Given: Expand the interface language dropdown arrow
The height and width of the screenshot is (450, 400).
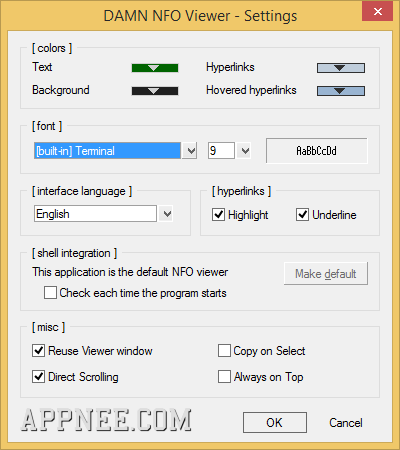Looking at the screenshot, I should [167, 214].
